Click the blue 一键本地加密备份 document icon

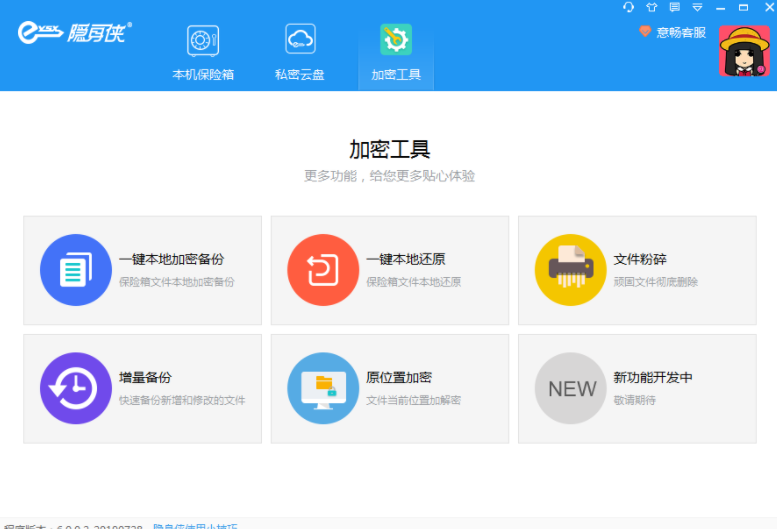point(76,270)
